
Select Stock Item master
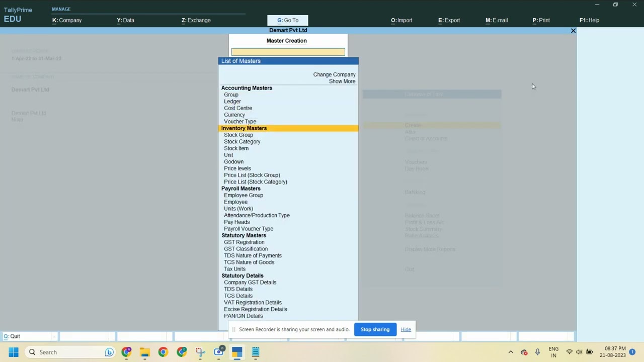236,148
